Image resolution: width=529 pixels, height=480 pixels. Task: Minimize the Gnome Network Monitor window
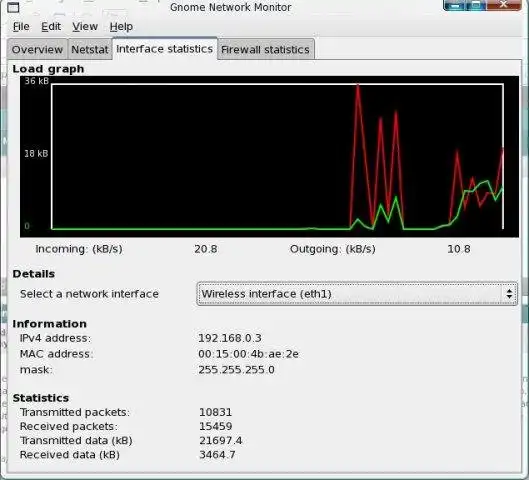456,5
